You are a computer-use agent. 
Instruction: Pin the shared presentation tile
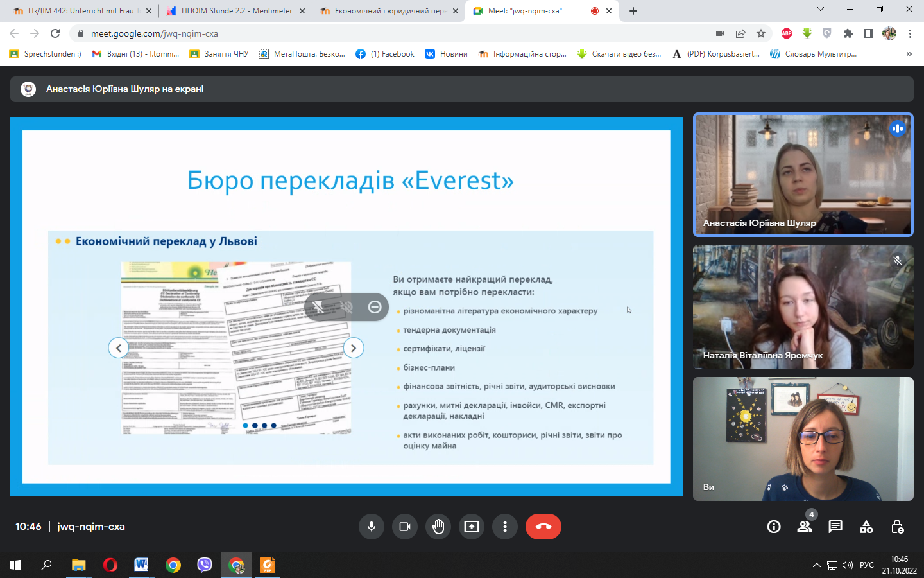click(x=318, y=308)
